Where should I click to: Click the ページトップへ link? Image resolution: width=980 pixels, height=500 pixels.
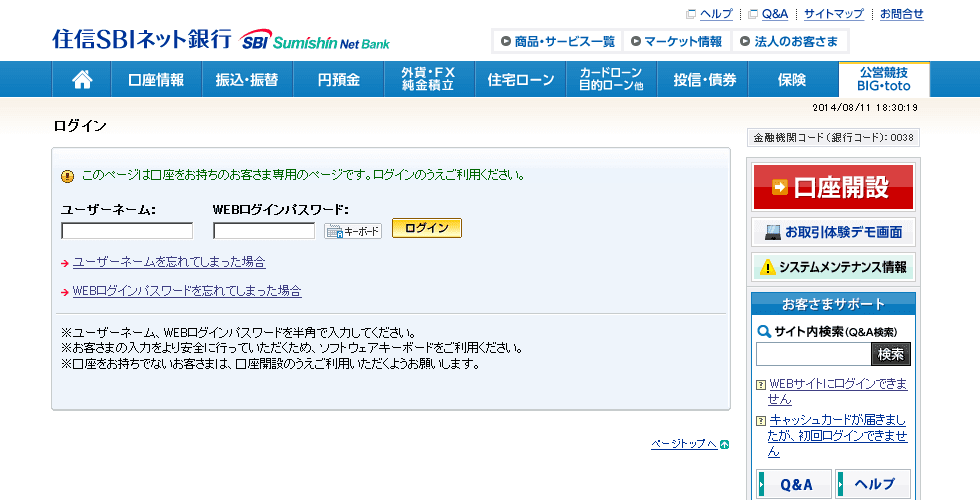[x=684, y=444]
